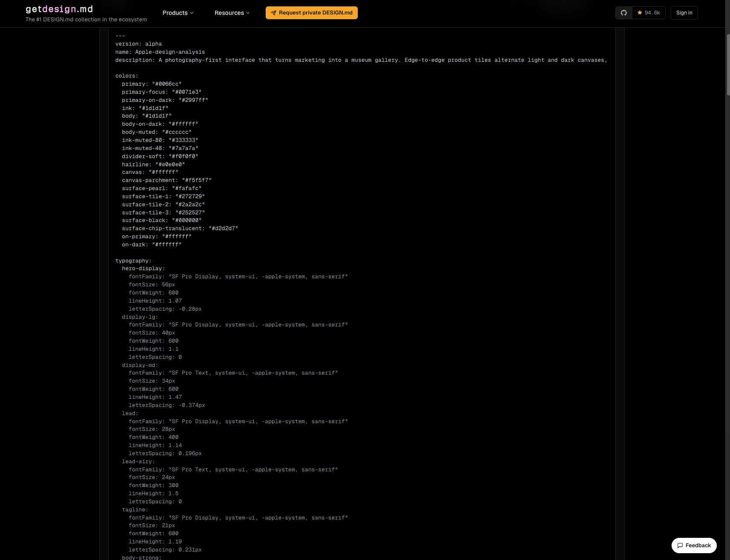
Task: Click the tagline '#1 DESIGN.md collection in the ecosystem'
Action: (86, 20)
